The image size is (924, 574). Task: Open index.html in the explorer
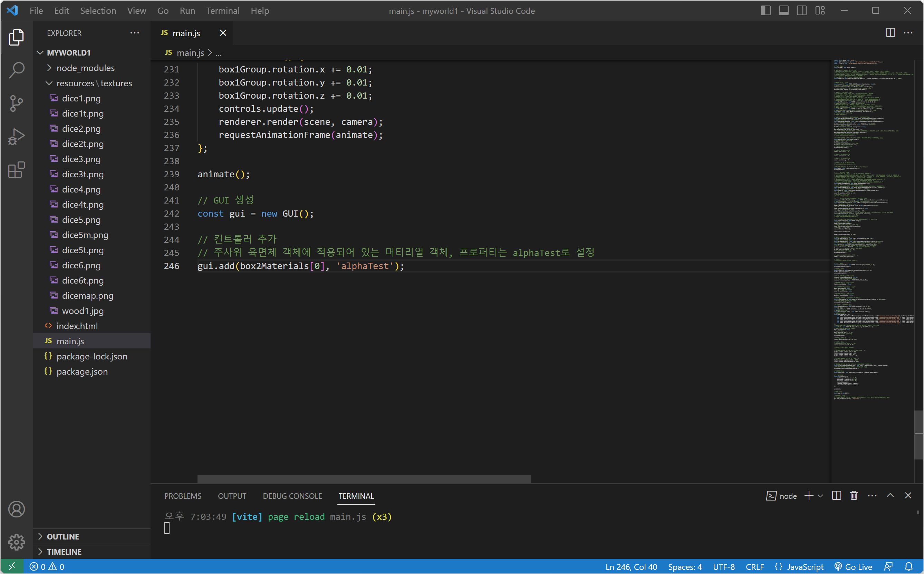click(x=77, y=326)
